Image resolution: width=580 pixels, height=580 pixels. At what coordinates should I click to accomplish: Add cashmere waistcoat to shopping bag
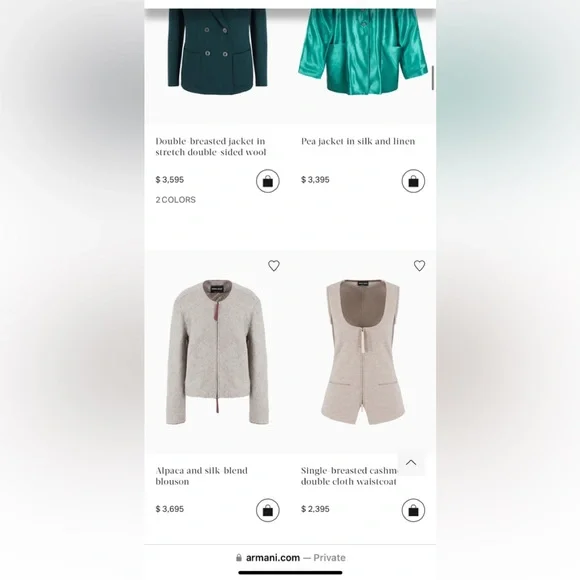pos(413,510)
